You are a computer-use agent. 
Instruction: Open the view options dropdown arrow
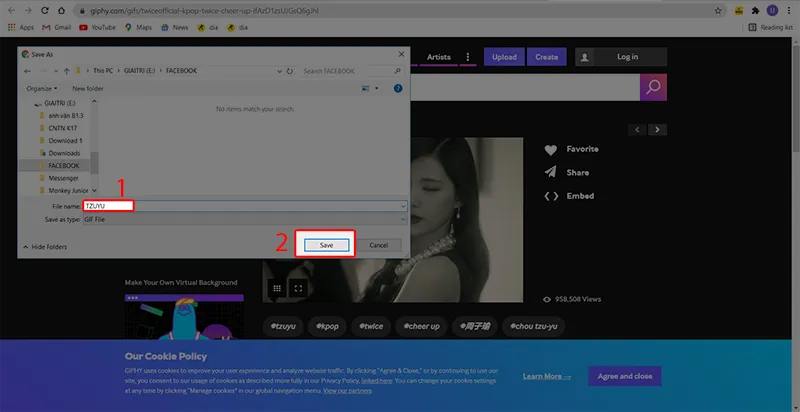(377, 88)
